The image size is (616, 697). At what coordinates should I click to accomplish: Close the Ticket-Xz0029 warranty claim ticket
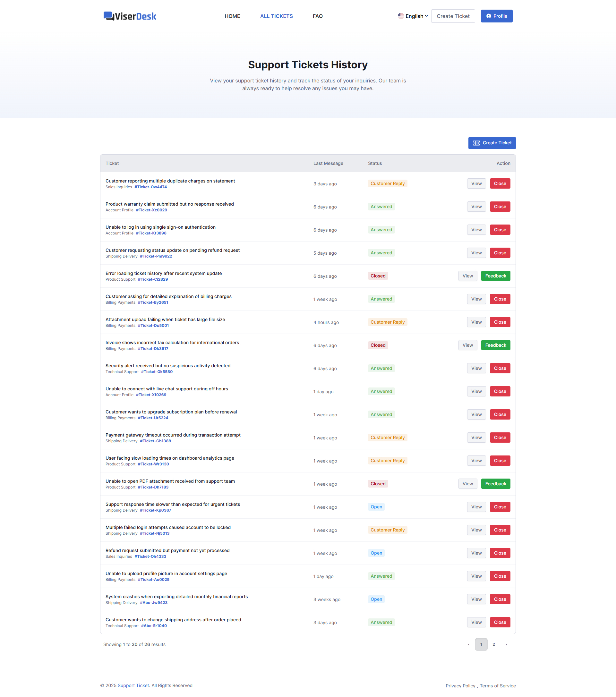[500, 207]
